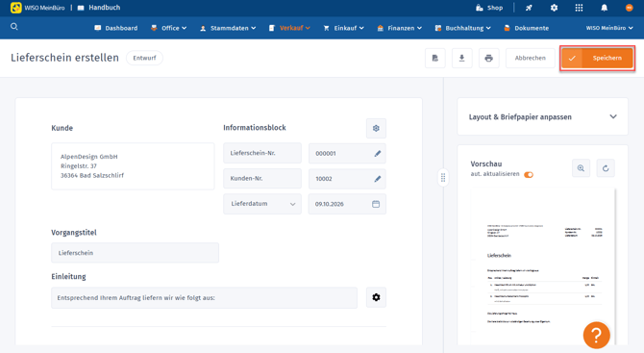Open the Handbuch link

click(99, 8)
